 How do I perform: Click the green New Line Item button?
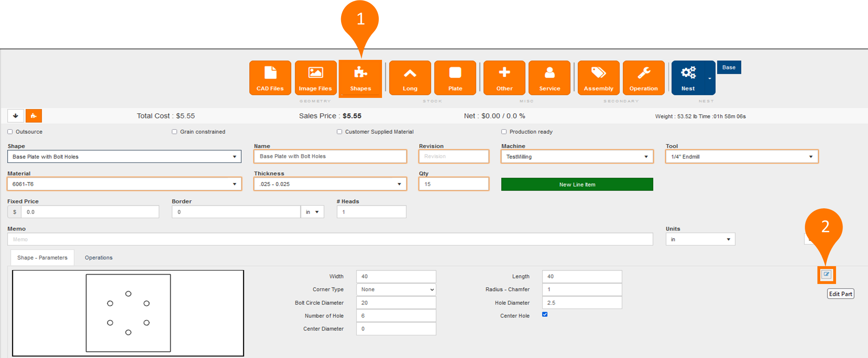pyautogui.click(x=577, y=184)
